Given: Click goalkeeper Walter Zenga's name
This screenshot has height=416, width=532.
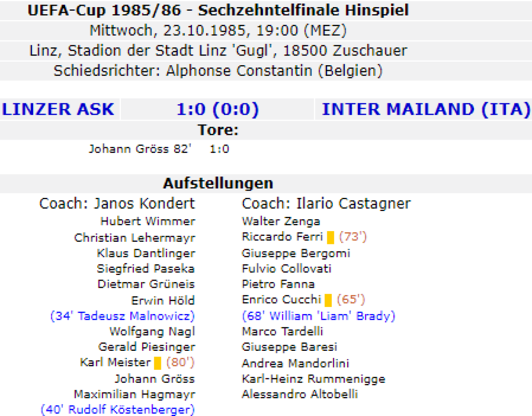Looking at the screenshot, I should pyautogui.click(x=281, y=221).
